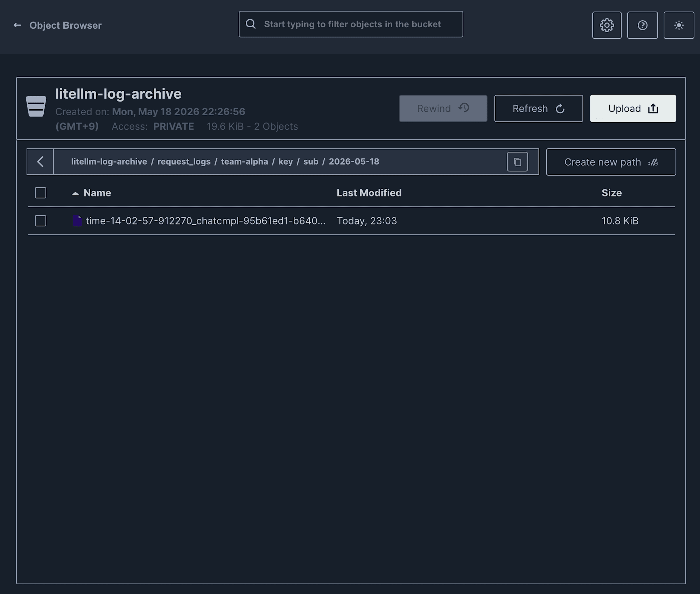Viewport: 700px width, 594px height.
Task: Jump to team-alpha breadcrumb segment
Action: [x=244, y=161]
